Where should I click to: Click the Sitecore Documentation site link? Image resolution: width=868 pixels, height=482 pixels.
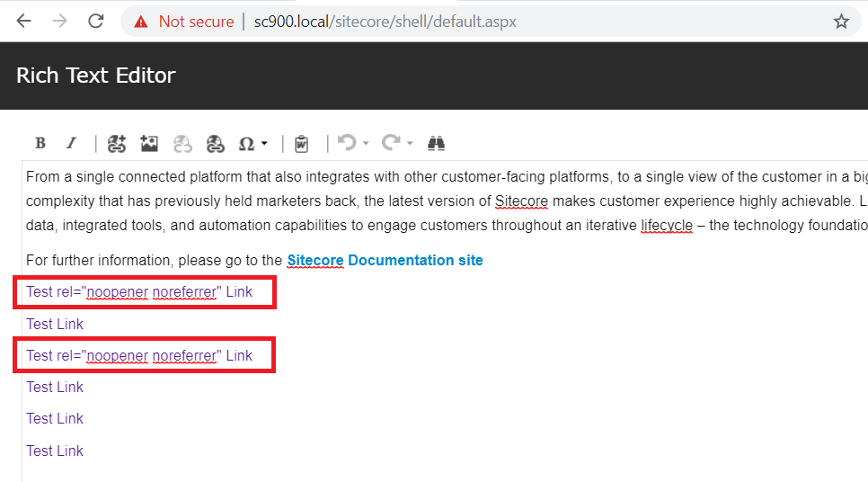385,261
